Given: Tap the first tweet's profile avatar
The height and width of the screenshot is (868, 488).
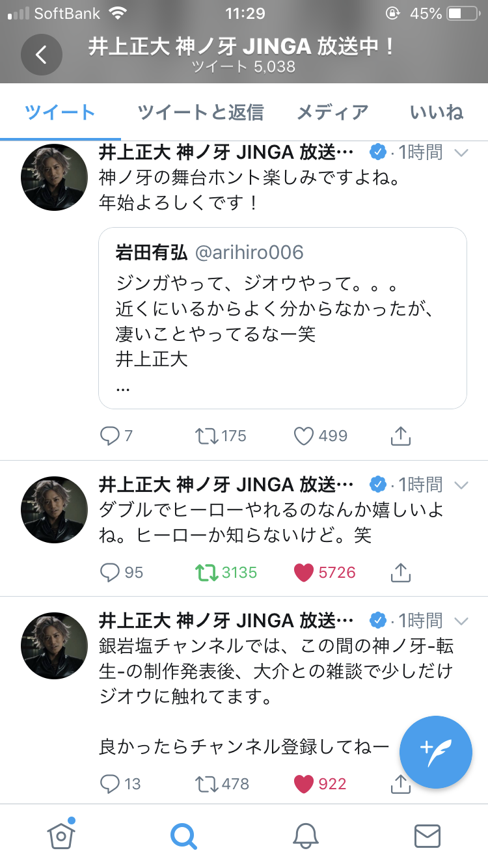Looking at the screenshot, I should (54, 177).
